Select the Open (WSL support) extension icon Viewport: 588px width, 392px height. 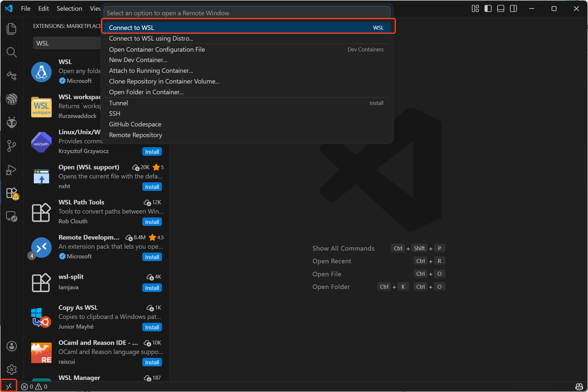pos(41,177)
